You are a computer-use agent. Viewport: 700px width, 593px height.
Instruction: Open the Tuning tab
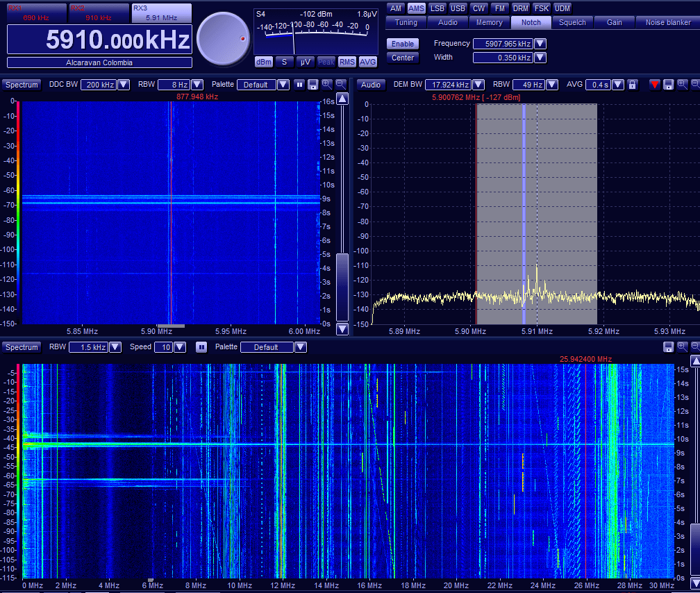(406, 22)
